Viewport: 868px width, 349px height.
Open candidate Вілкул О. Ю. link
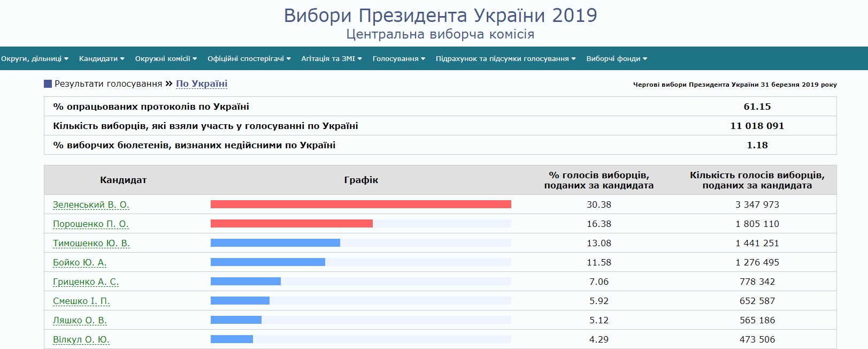coord(81,339)
